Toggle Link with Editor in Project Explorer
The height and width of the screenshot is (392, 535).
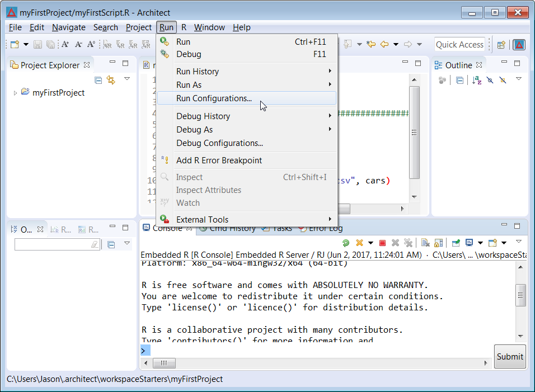click(111, 80)
